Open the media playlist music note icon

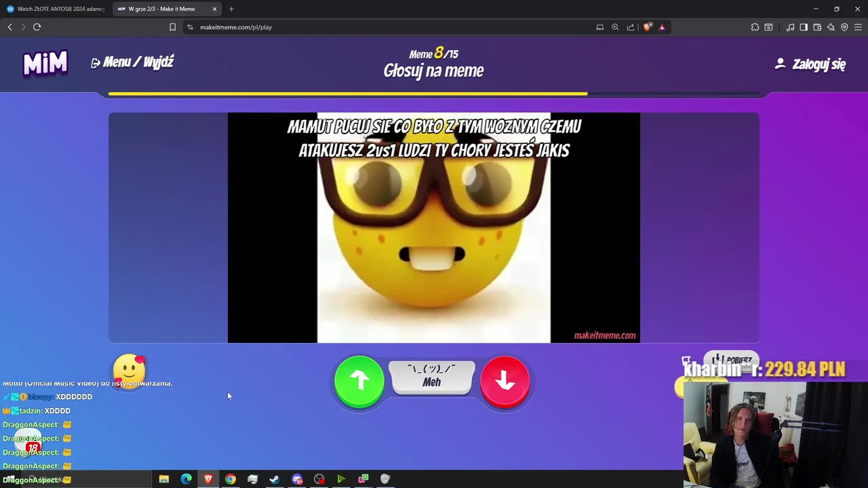point(790,27)
